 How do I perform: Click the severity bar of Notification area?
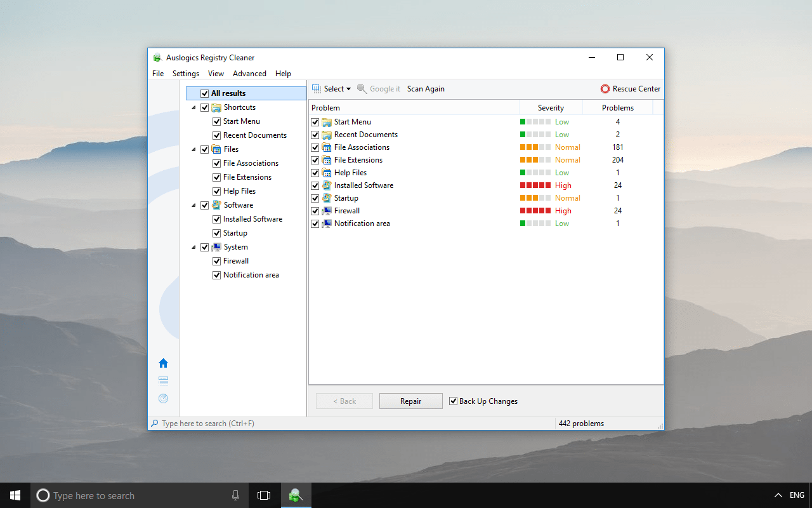tap(535, 224)
